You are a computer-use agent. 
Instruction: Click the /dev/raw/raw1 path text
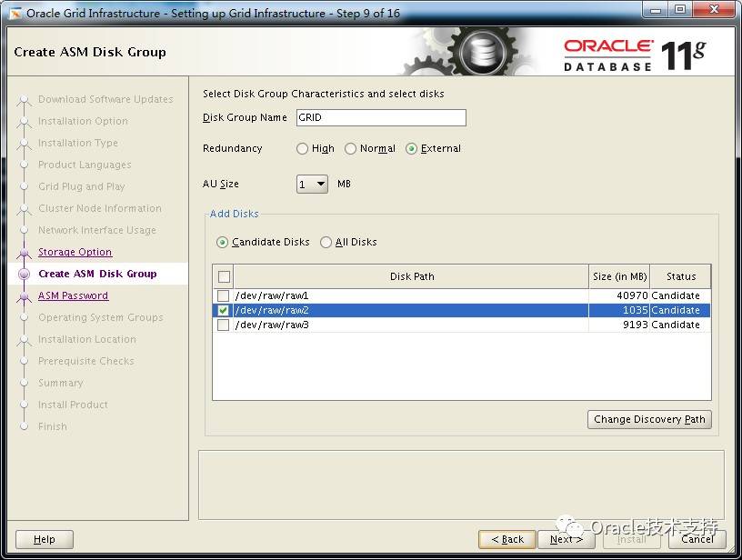pos(272,296)
